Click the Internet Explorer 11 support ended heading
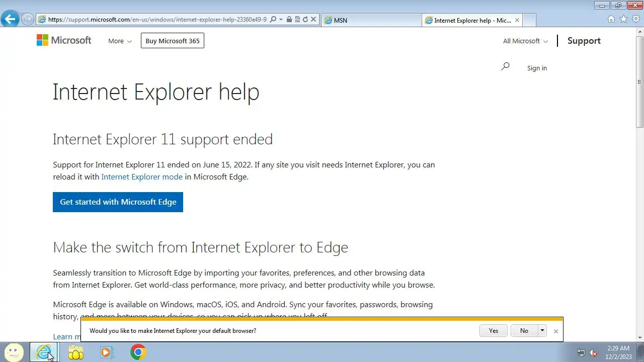The height and width of the screenshot is (362, 644). click(x=163, y=139)
